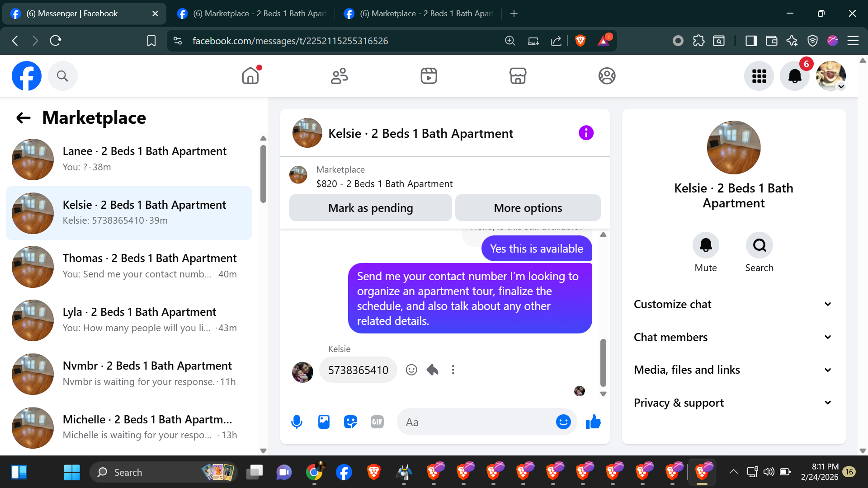Toggle the conversation information panel
This screenshot has width=868, height=488.
pyautogui.click(x=586, y=133)
